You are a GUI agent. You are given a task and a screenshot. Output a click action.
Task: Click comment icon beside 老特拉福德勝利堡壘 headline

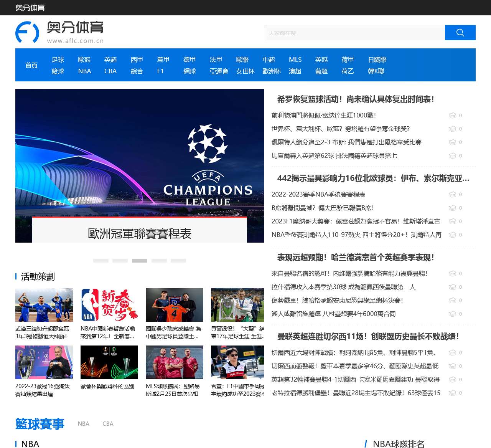(x=452, y=393)
